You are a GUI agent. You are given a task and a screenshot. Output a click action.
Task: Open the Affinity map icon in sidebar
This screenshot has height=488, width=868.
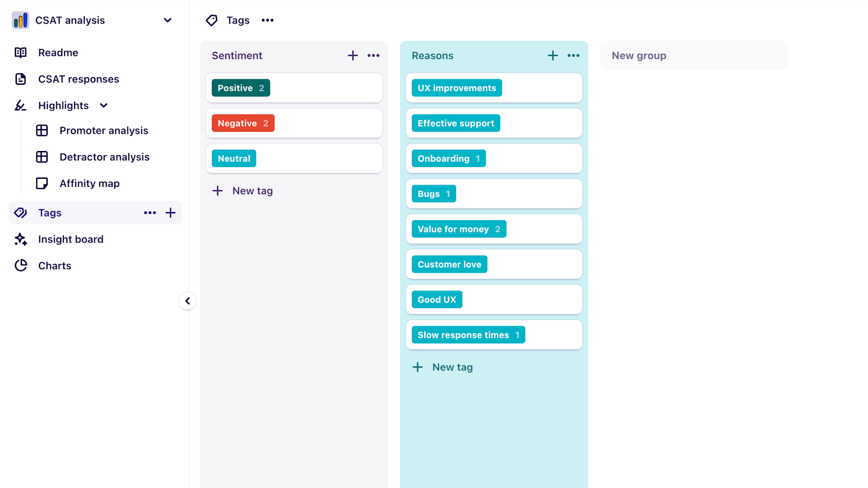point(42,183)
